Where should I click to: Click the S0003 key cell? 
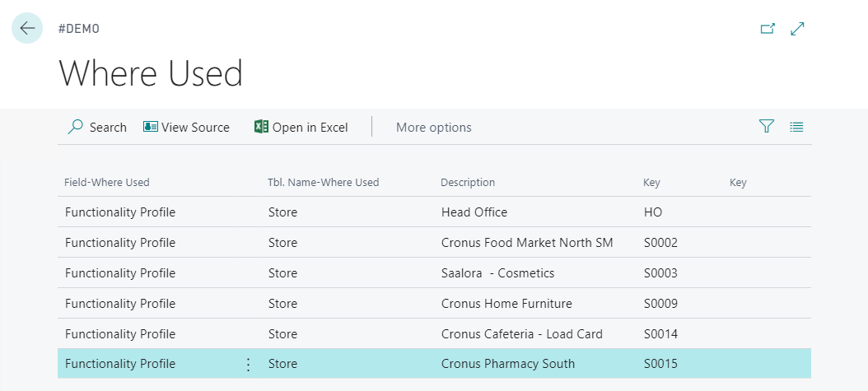(x=660, y=273)
